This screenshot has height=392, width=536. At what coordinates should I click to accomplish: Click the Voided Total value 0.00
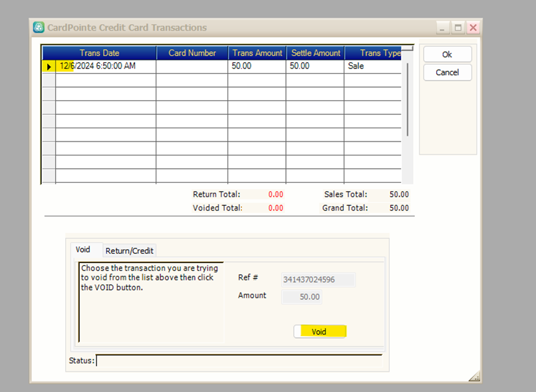[x=275, y=208]
